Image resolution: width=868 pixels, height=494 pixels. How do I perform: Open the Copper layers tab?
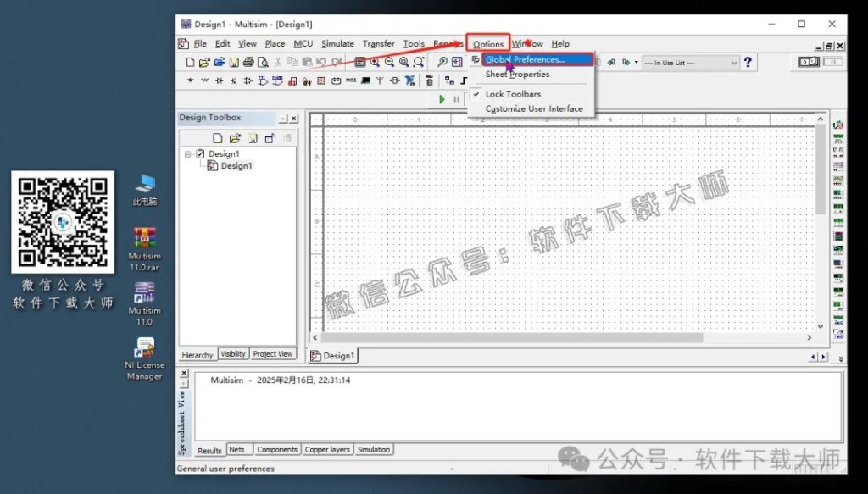[x=327, y=450]
